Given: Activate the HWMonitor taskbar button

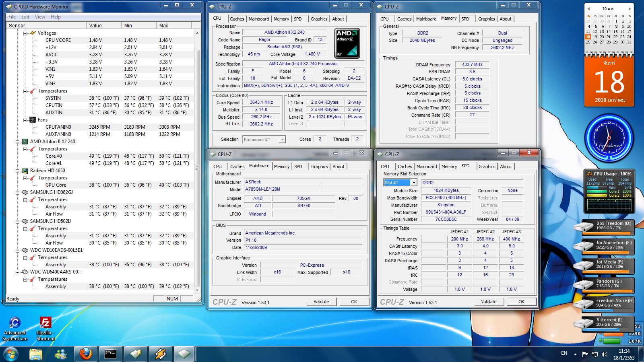Looking at the screenshot, I should pyautogui.click(x=135, y=354).
